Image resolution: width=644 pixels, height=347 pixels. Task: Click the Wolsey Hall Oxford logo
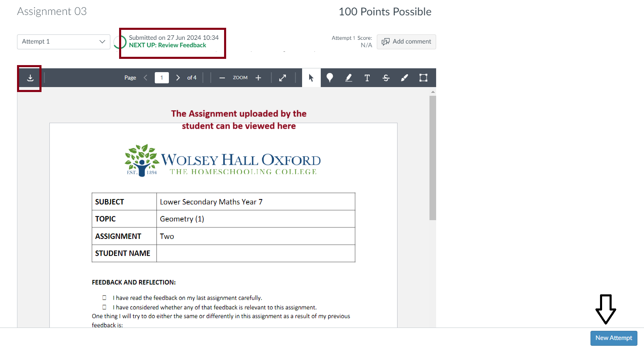coord(223,160)
